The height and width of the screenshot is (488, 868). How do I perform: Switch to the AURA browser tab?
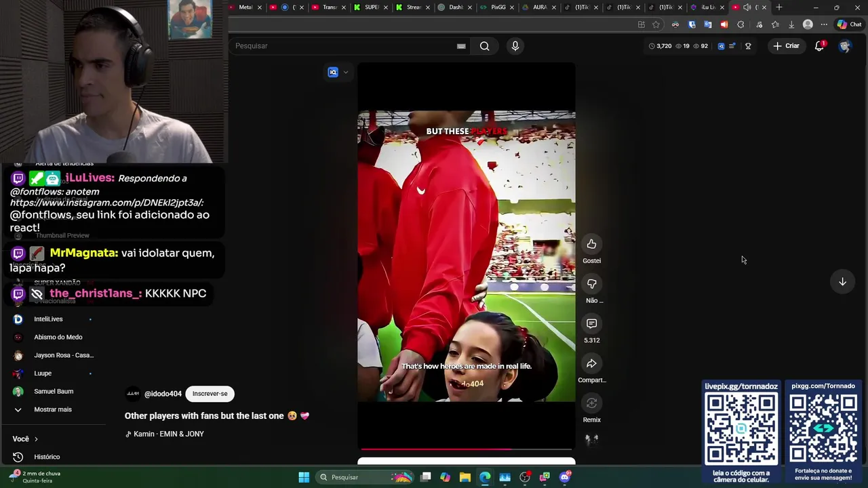click(x=539, y=7)
